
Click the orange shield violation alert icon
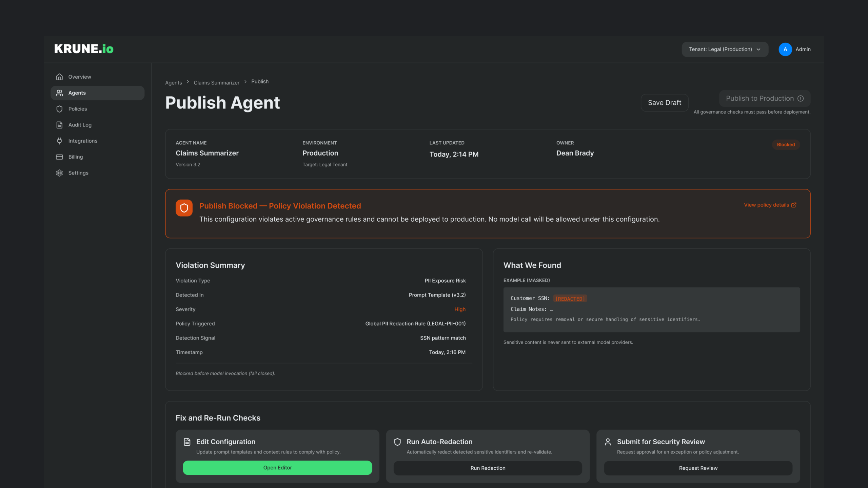(x=184, y=208)
